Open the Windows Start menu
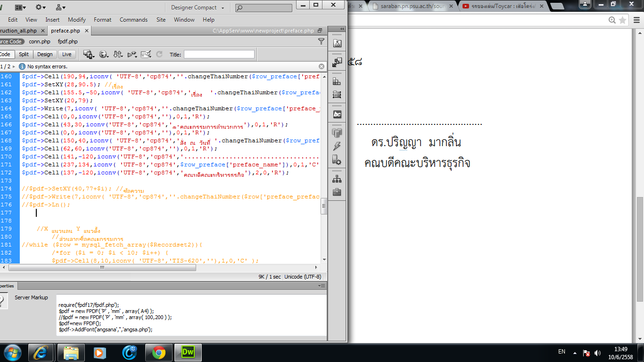This screenshot has width=644, height=362. (x=12, y=353)
